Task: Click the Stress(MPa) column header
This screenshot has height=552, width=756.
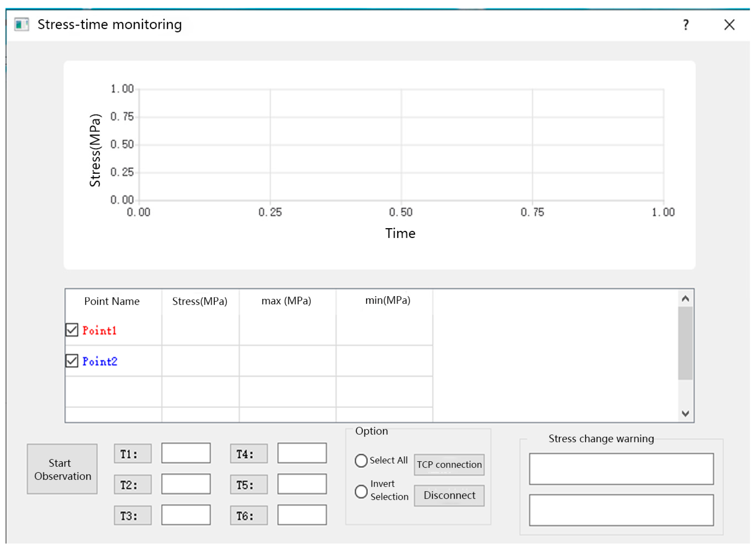Action: pyautogui.click(x=200, y=301)
